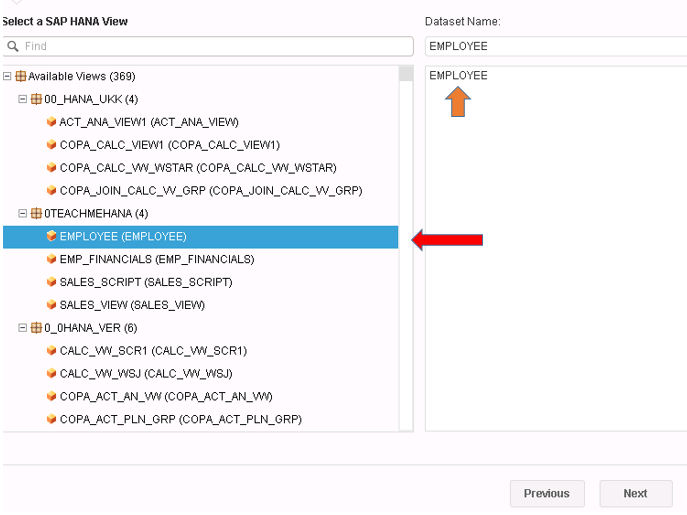Viewport: 687px width, 515px height.
Task: Click the Next button
Action: coord(636,494)
